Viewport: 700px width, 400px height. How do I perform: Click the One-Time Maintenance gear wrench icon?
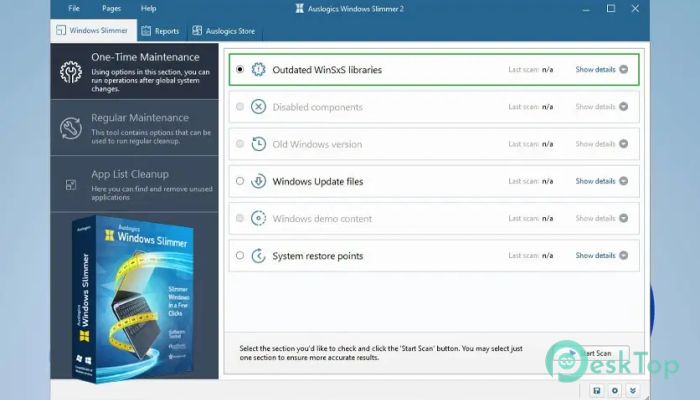[x=71, y=72]
